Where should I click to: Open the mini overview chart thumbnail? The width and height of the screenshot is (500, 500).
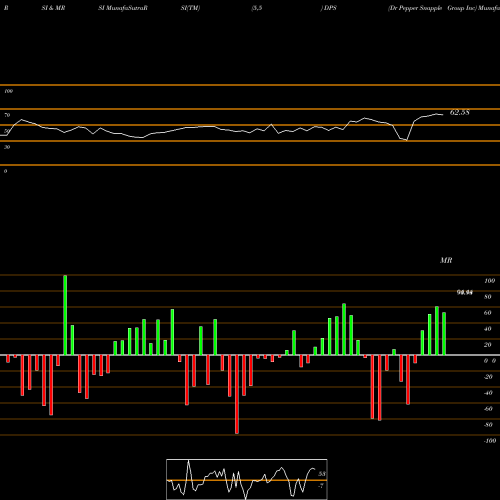coord(247,479)
